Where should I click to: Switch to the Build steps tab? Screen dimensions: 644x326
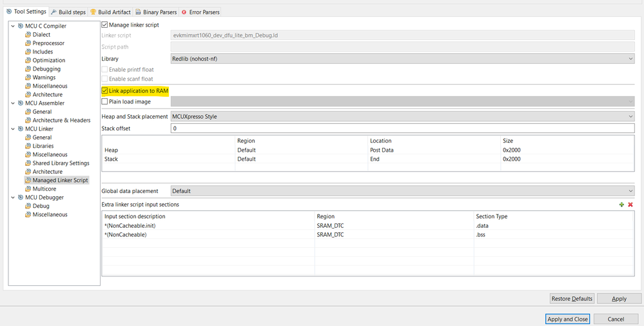pyautogui.click(x=68, y=12)
